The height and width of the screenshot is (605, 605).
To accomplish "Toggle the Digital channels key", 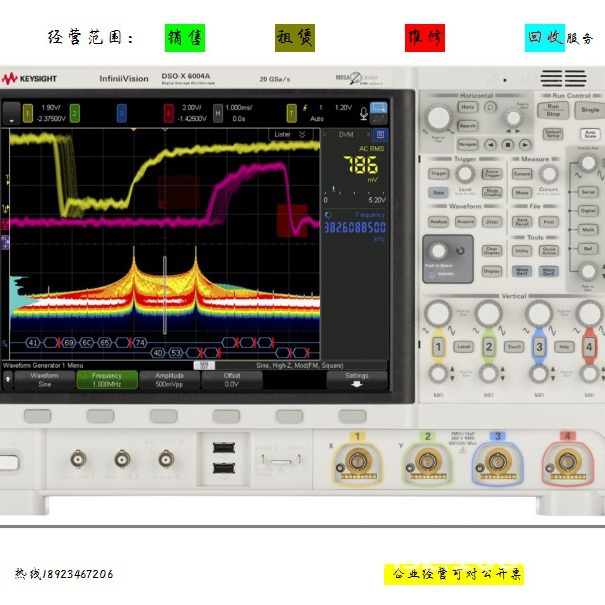I will pyautogui.click(x=588, y=211).
